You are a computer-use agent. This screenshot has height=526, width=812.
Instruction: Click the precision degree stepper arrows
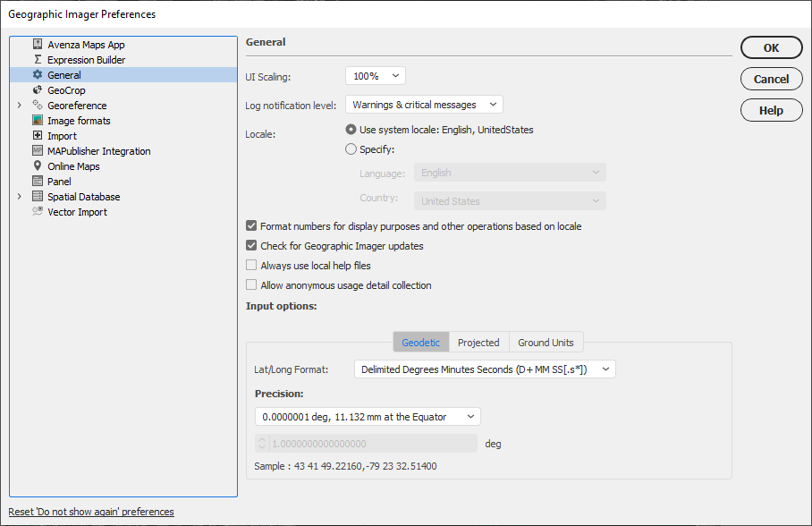click(262, 444)
